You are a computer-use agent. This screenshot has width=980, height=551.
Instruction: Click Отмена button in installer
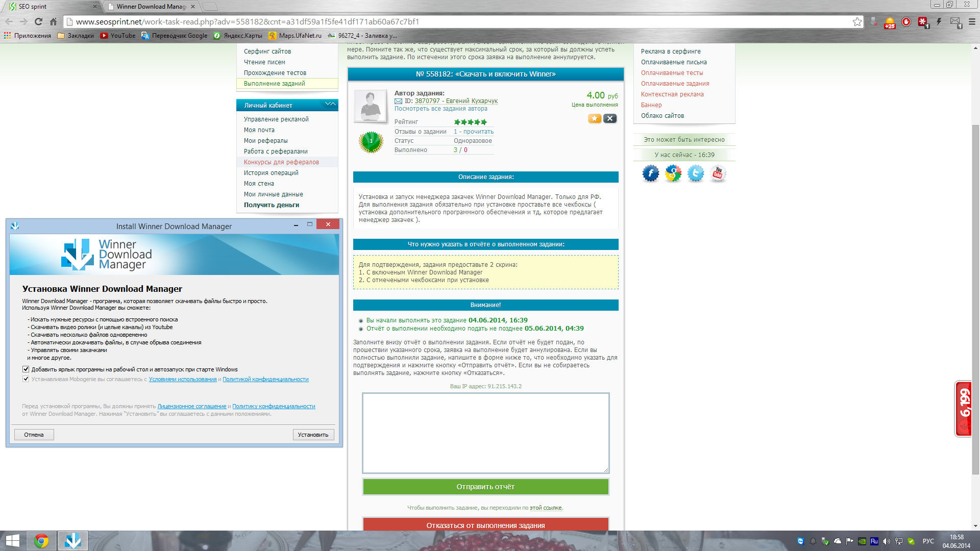[x=34, y=435]
